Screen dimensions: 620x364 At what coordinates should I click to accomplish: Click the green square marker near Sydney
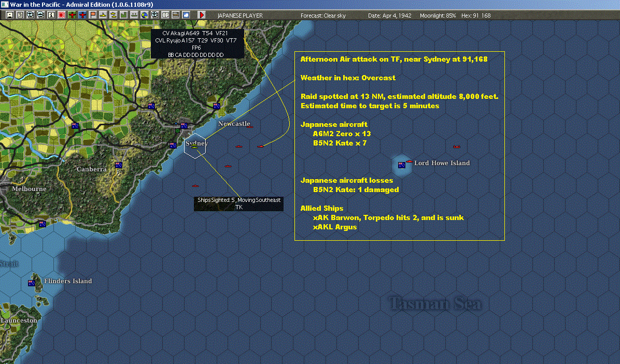click(x=177, y=130)
